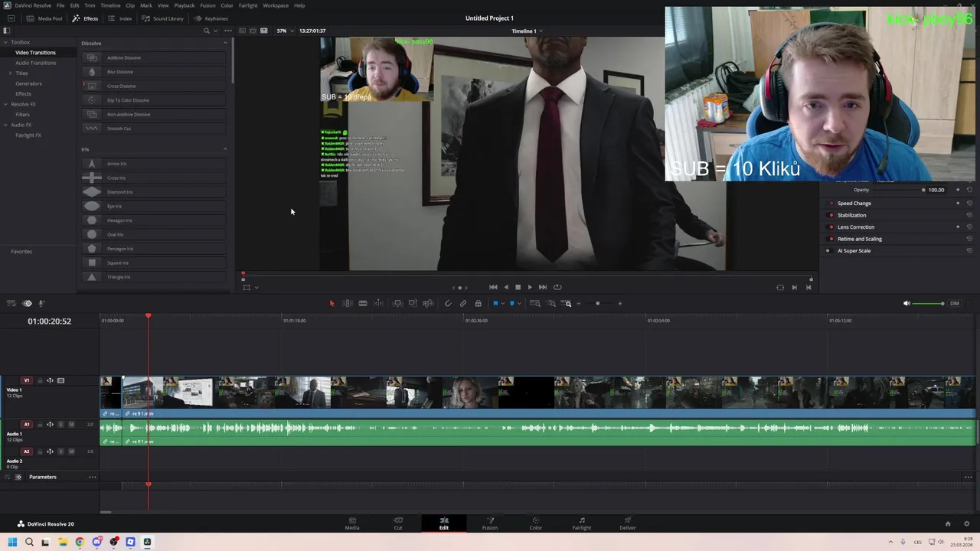This screenshot has width=980, height=551.
Task: Switch to the Cut page tab
Action: 398,523
